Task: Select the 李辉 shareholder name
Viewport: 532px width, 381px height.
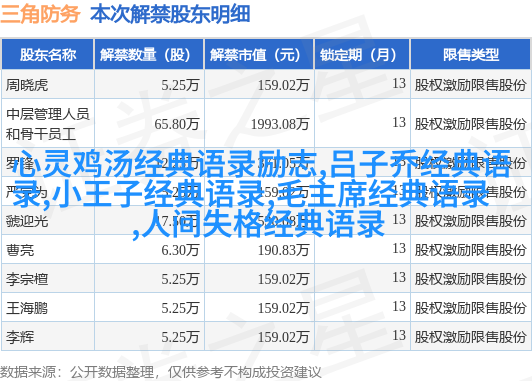Action: coord(20,337)
